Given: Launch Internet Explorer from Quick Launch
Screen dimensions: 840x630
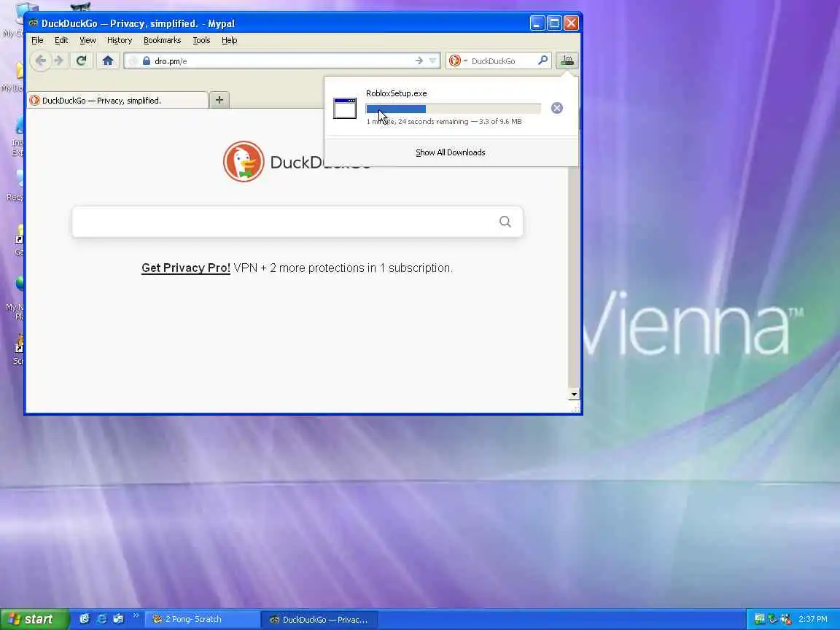Looking at the screenshot, I should [x=101, y=619].
